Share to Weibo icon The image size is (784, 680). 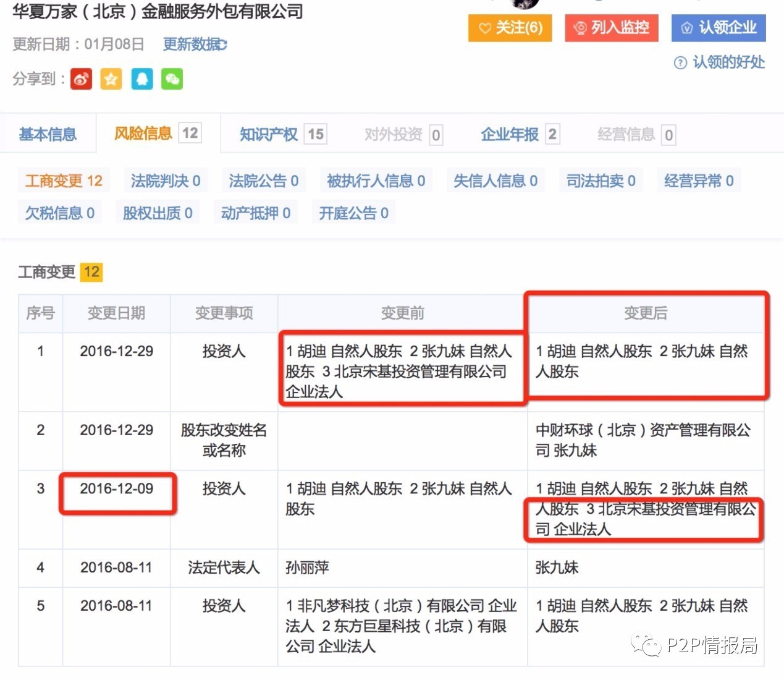81,79
